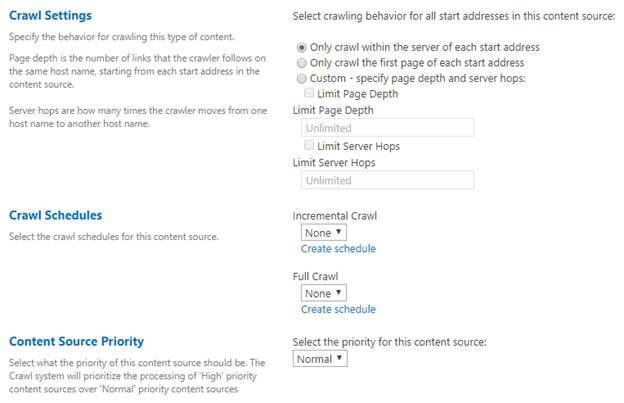Click Create schedule link under Incremental Crawl
Viewport: 624px width, 403px height.
coord(338,248)
